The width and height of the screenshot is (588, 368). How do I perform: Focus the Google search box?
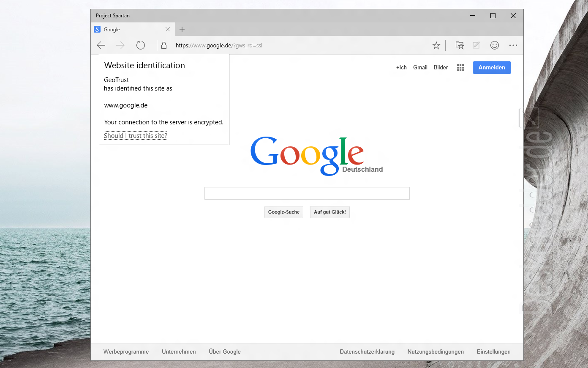[307, 193]
